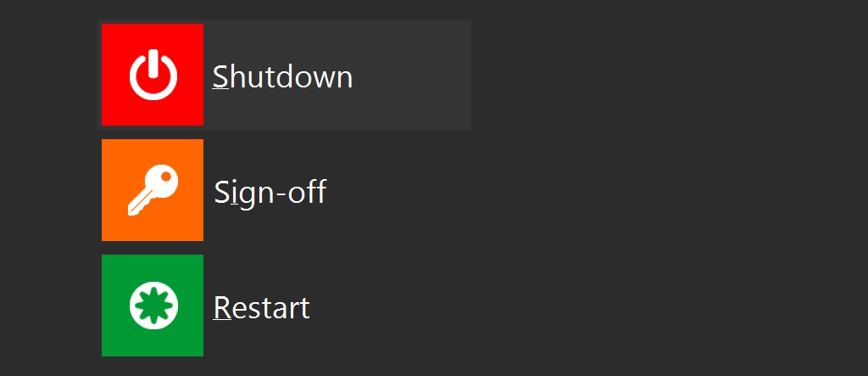The height and width of the screenshot is (376, 868).
Task: Click the green asterisk restart icon
Action: 153,306
